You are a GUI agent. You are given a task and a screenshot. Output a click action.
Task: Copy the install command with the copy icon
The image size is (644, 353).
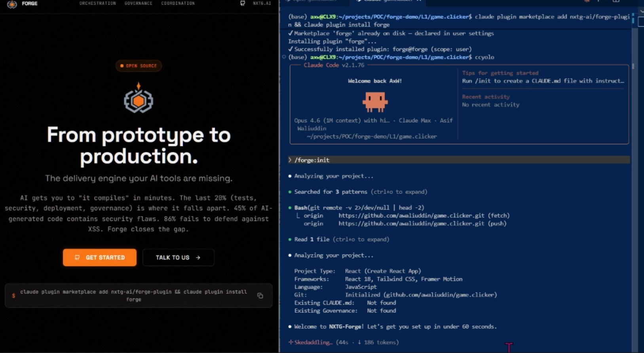coord(260,296)
